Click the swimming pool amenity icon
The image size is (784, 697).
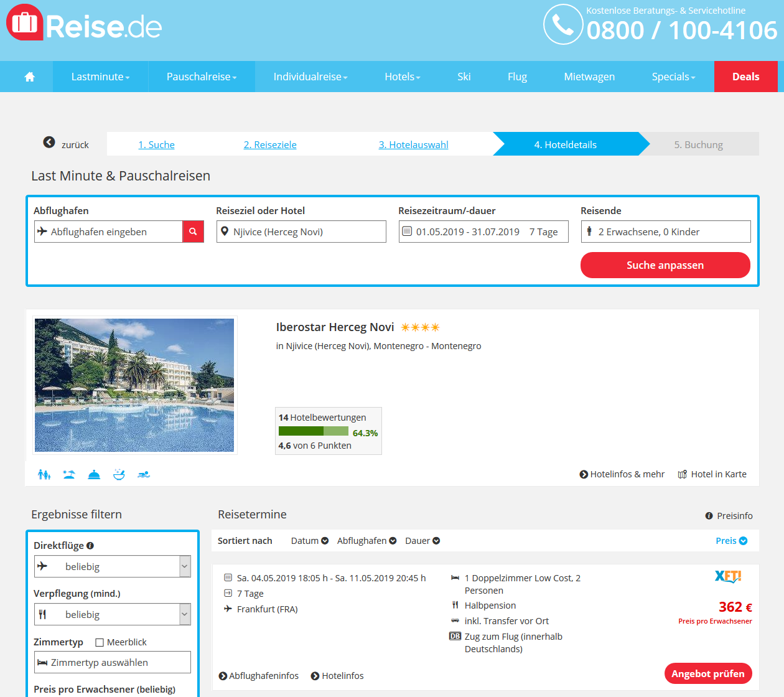point(144,474)
